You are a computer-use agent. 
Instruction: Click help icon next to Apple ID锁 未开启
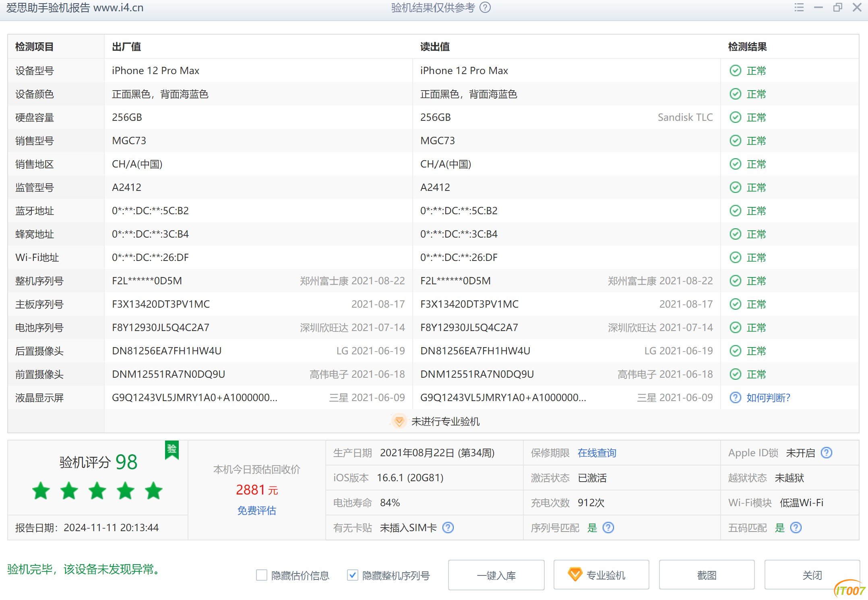click(826, 453)
